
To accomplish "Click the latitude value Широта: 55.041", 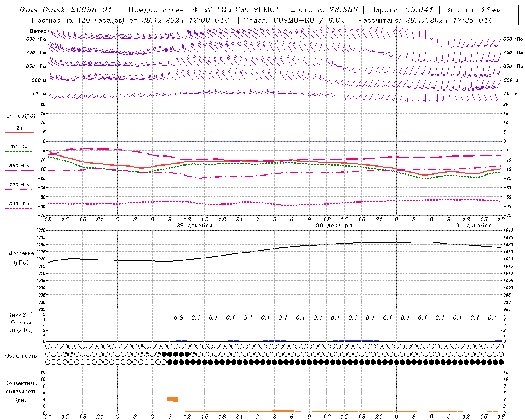I will (401, 10).
